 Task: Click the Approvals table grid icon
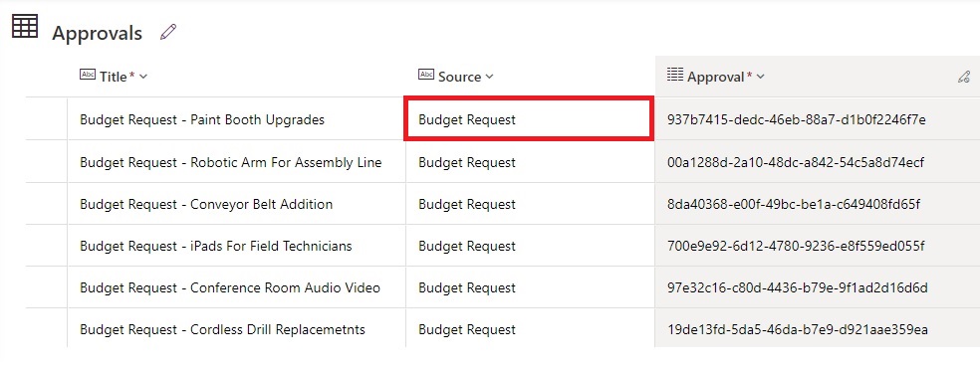[25, 26]
